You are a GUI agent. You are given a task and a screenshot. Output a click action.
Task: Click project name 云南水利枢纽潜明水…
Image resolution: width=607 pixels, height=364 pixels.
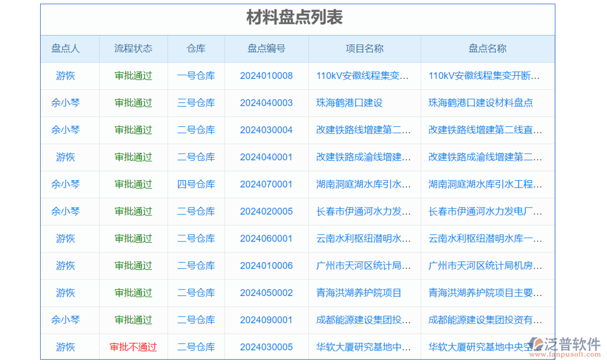(x=364, y=238)
